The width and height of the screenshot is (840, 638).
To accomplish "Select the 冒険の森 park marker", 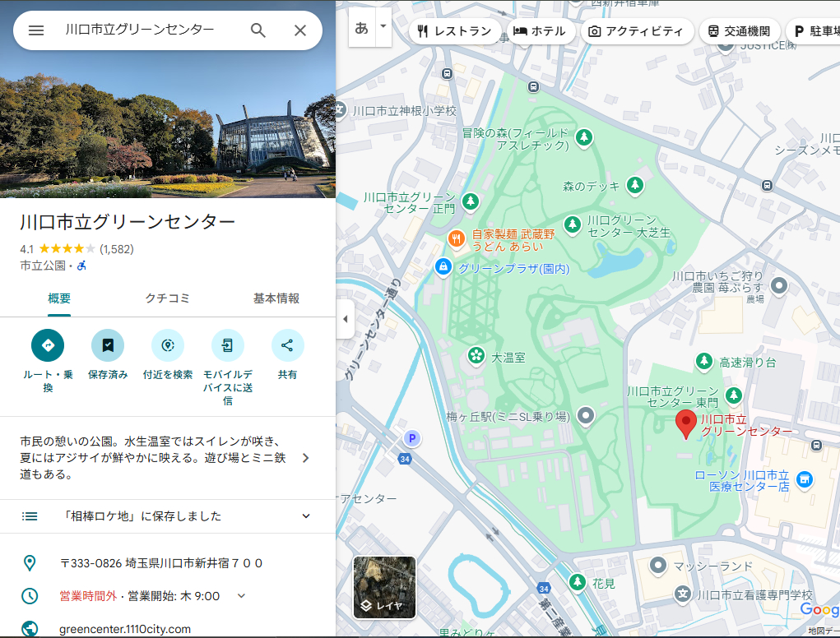I will pos(584,137).
